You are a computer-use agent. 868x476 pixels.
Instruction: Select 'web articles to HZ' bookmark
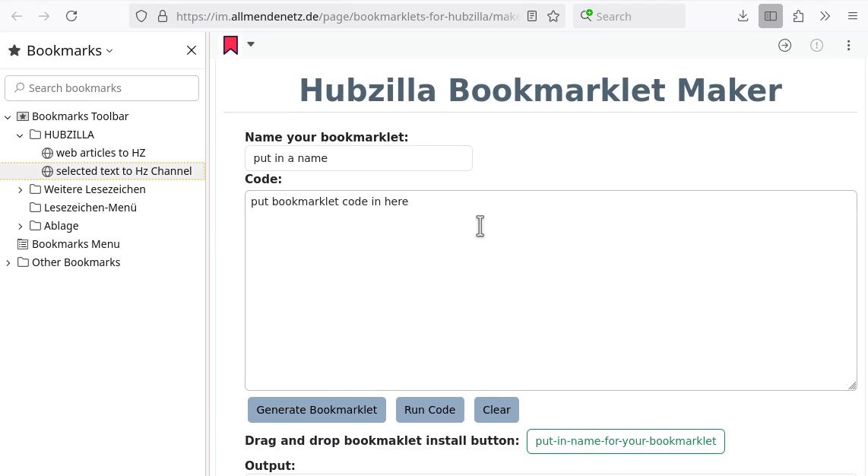tap(100, 153)
